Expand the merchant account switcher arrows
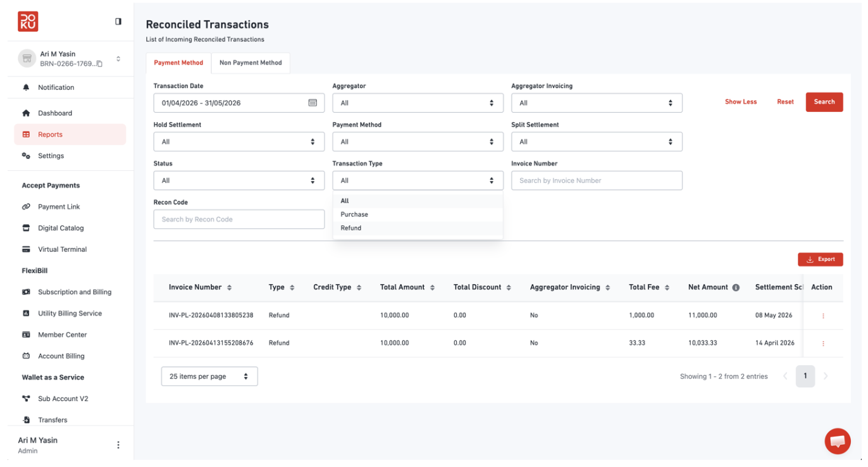 pos(118,59)
